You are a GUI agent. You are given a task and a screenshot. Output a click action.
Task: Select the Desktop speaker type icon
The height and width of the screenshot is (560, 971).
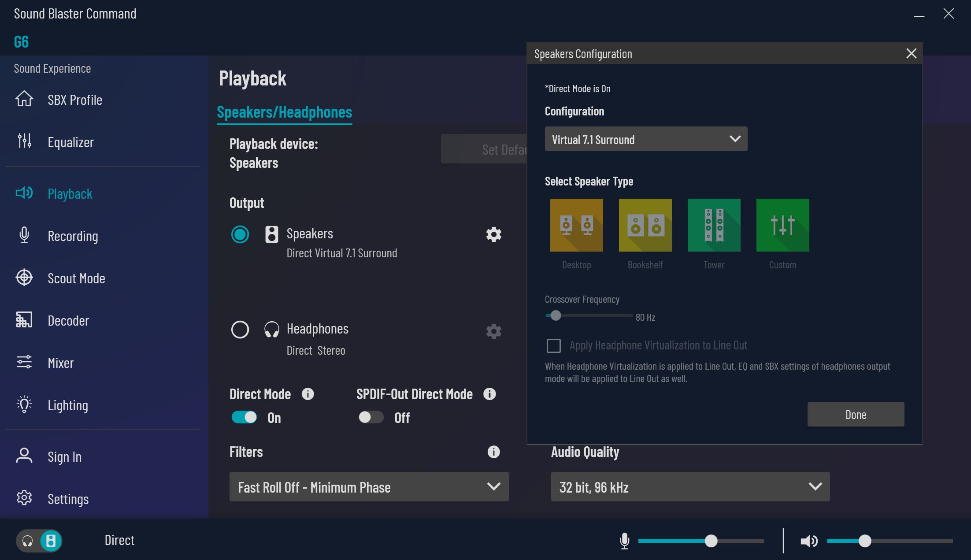576,225
